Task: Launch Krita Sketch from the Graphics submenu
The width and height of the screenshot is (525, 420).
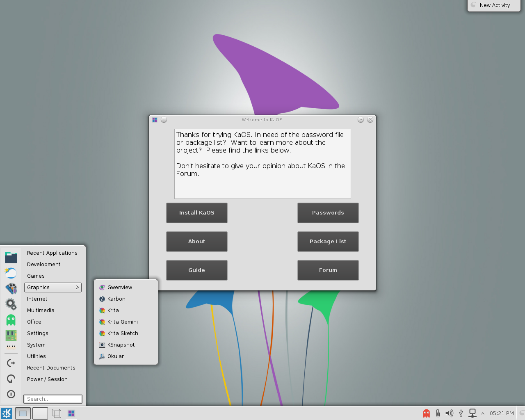Action: [126, 333]
